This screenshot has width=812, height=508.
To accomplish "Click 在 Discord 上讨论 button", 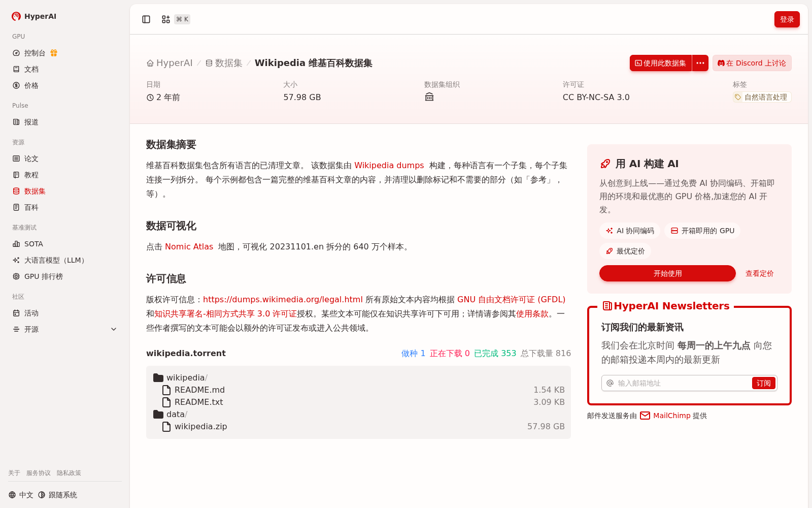I will (x=752, y=63).
